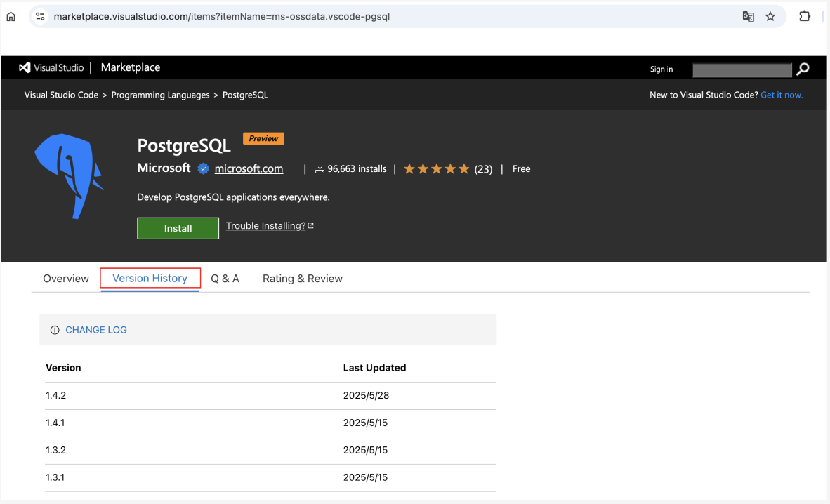Click the browser home icon

click(11, 16)
